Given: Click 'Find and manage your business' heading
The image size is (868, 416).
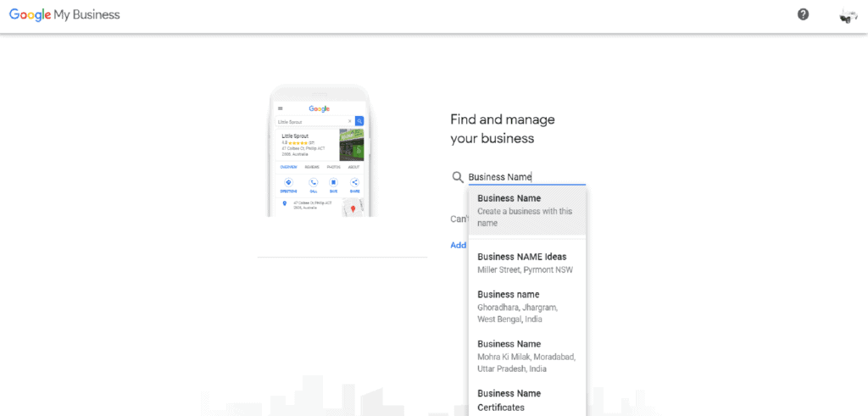Looking at the screenshot, I should (x=503, y=129).
